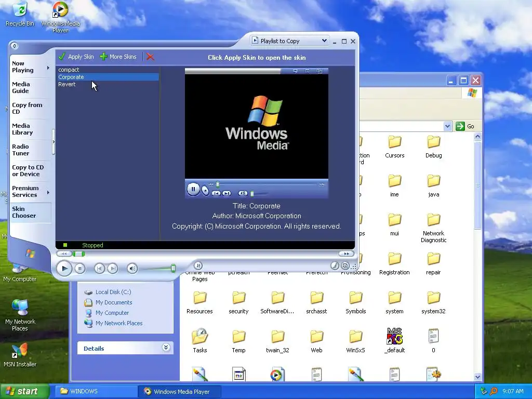Open More Skins with the green plus
The image size is (532, 399).
click(118, 57)
